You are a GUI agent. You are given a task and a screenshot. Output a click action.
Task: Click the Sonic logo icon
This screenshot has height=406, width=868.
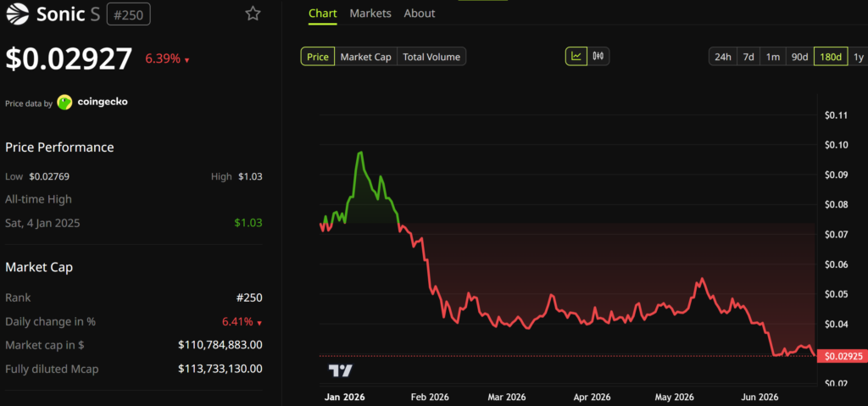point(19,14)
